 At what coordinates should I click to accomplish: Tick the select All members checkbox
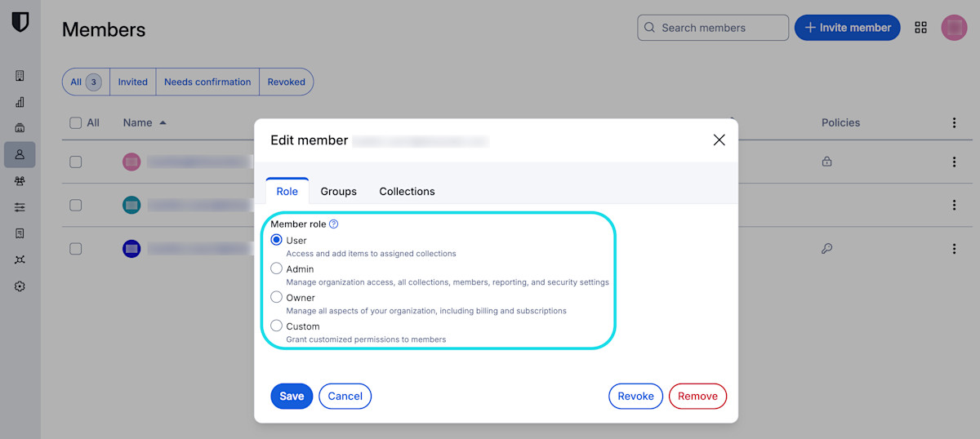point(76,122)
